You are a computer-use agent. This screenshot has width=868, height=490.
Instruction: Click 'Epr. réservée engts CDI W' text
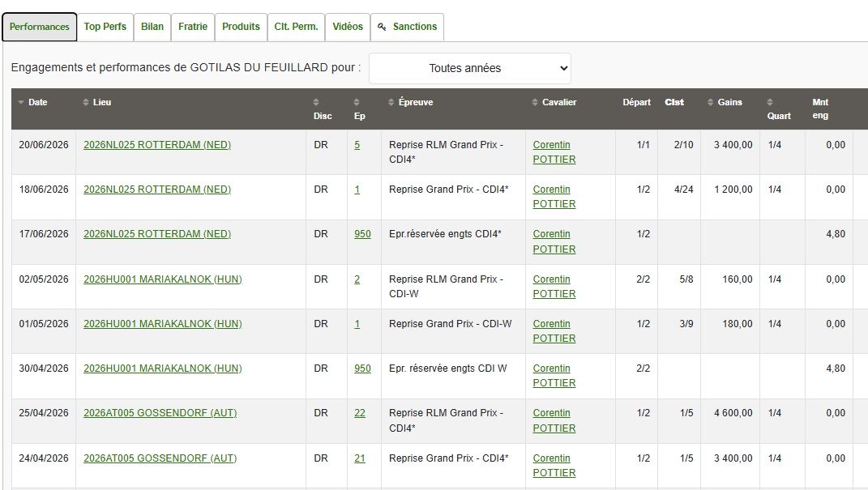pyautogui.click(x=448, y=369)
